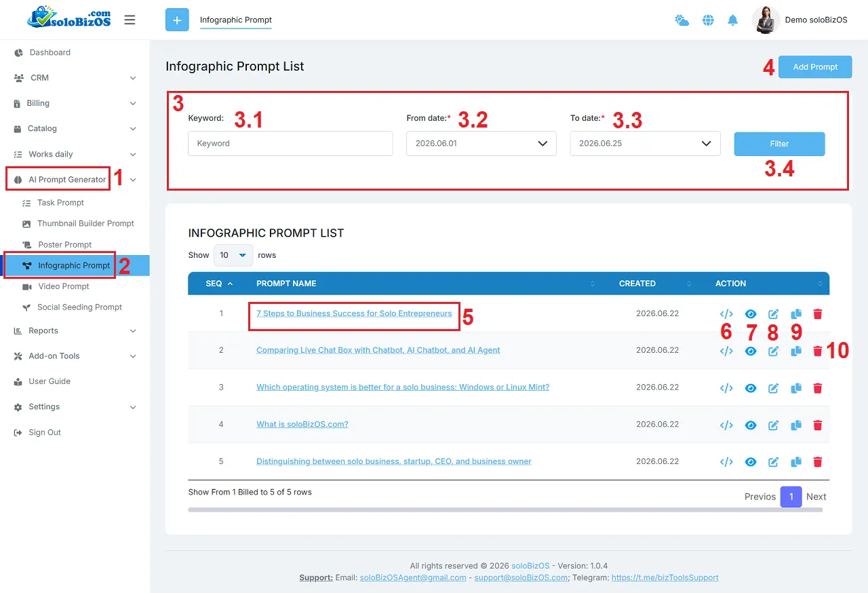Open the Show rows count dropdown
868x593 pixels.
click(x=233, y=255)
